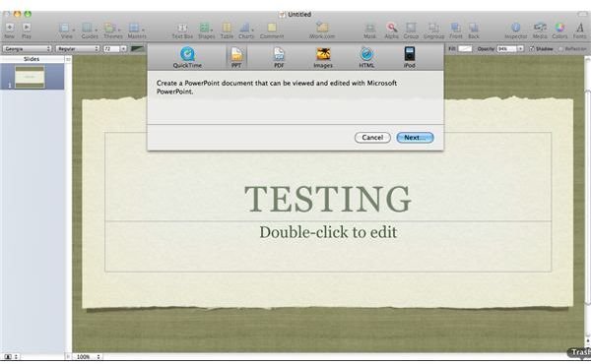Image resolution: width=591 pixels, height=364 pixels.
Task: Open the Guides toolbar menu
Action: point(90,30)
